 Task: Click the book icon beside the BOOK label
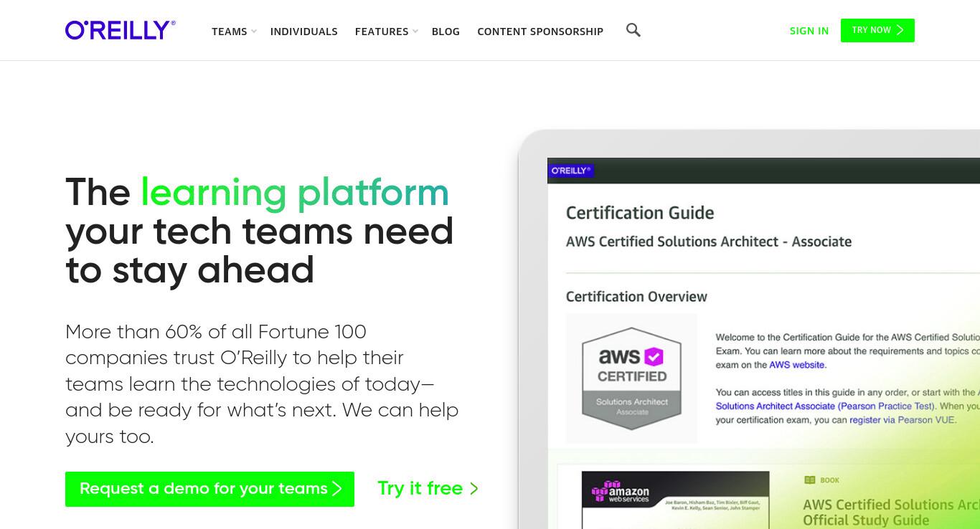[x=810, y=480]
